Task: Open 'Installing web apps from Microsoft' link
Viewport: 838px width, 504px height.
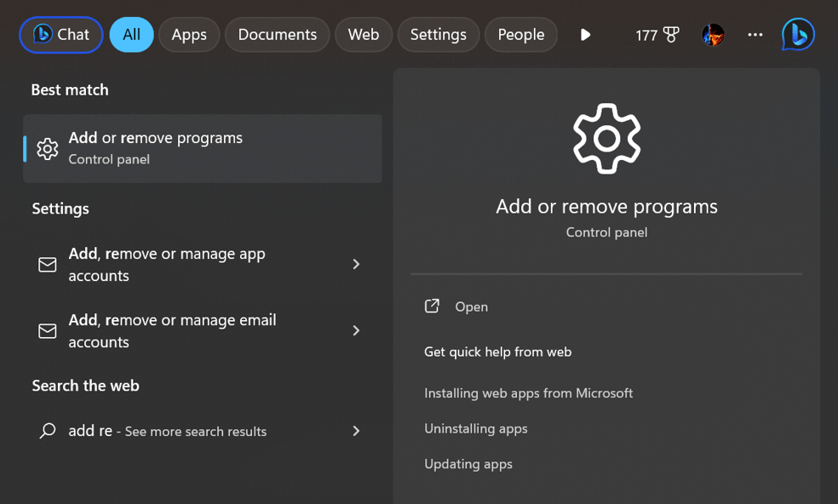Action: pos(528,392)
